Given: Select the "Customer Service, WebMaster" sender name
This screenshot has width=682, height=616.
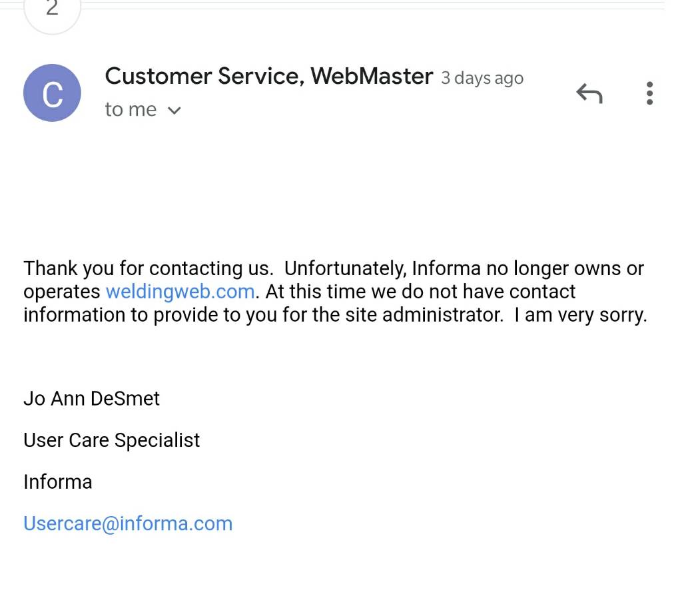Looking at the screenshot, I should 269,76.
